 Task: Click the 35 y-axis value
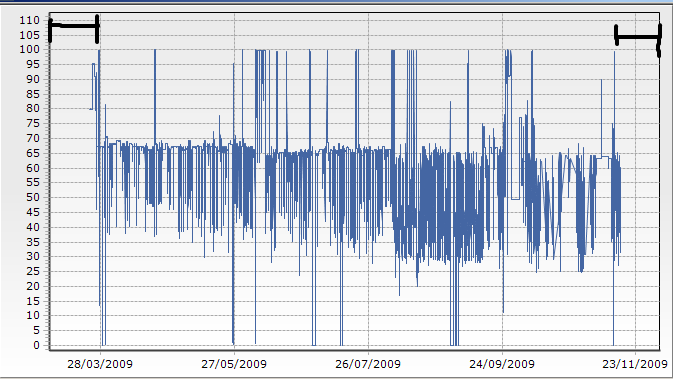33,242
